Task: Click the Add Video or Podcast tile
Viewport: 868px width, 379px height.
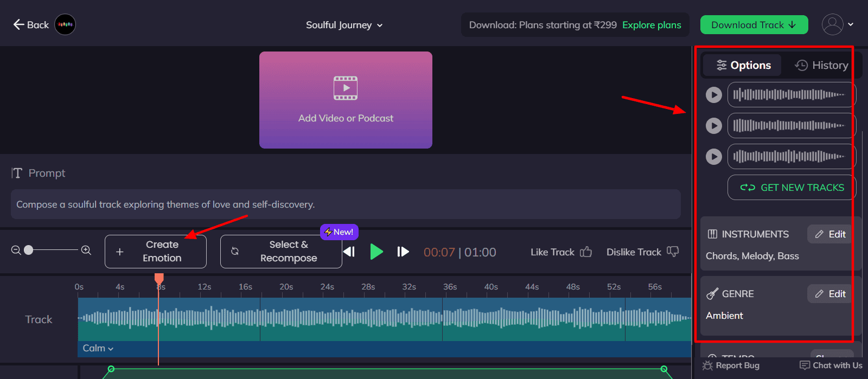Action: (346, 100)
